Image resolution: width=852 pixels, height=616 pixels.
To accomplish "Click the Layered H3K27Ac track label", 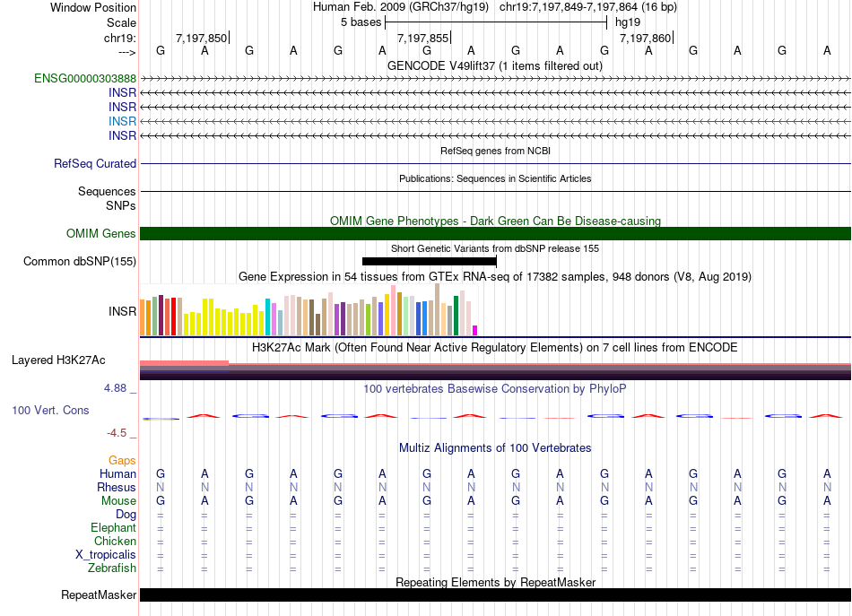I will (x=58, y=360).
